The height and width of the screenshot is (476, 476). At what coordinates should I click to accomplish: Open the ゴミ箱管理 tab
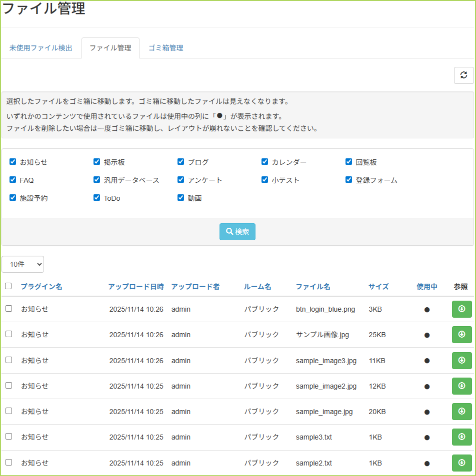[x=165, y=48]
